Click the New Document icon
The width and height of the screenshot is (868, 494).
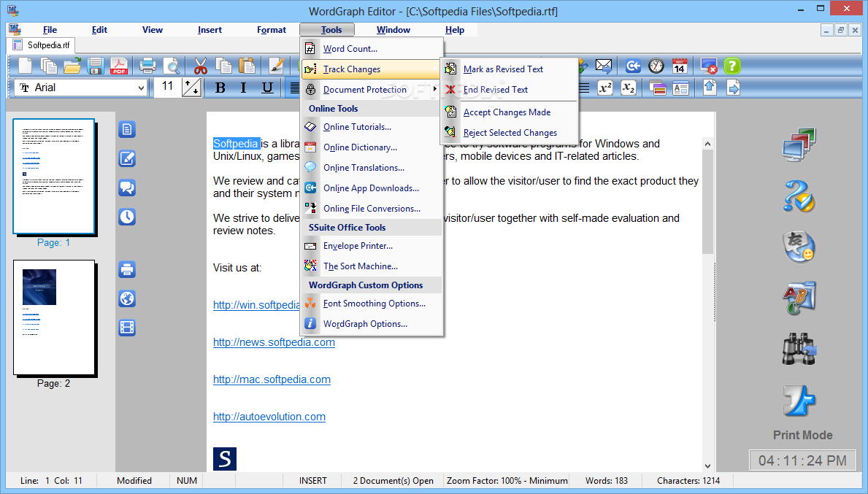(26, 66)
